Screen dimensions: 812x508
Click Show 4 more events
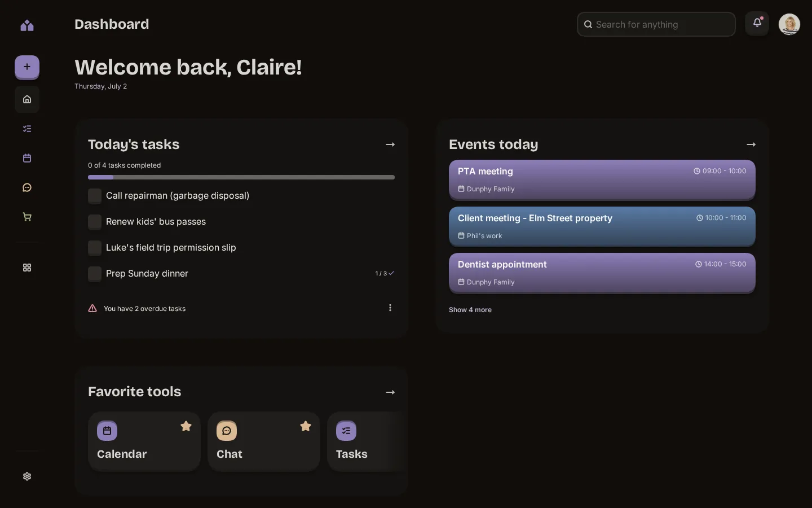pos(470,310)
